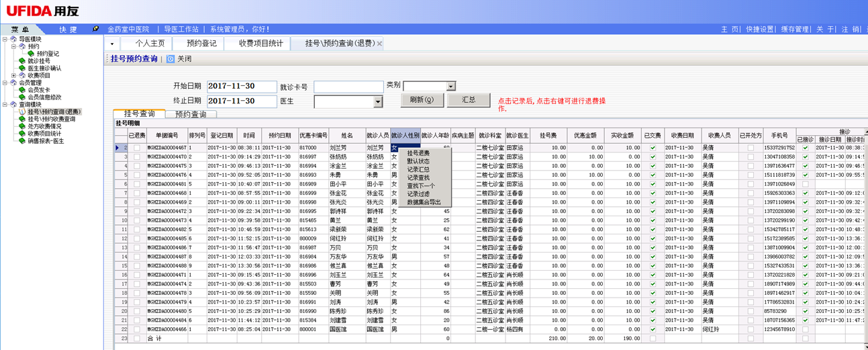Collapse the 查询模块 tree node
Viewport: 868px width, 350px height.
coord(5,105)
